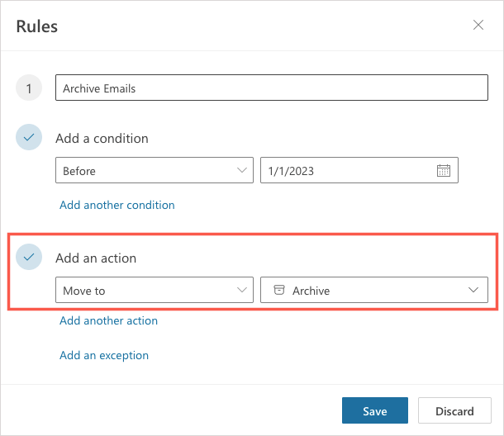
Task: Click the step number 1 circle
Action: [x=29, y=88]
